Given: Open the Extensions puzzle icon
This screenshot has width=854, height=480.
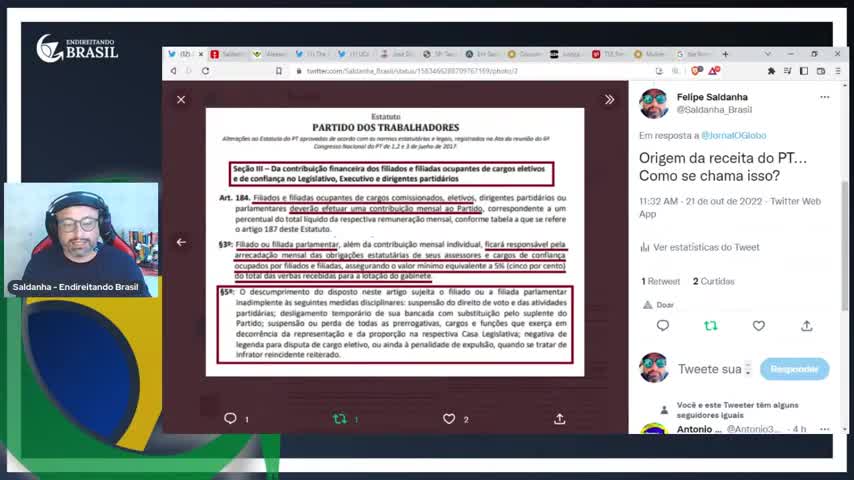Looking at the screenshot, I should tap(771, 71).
